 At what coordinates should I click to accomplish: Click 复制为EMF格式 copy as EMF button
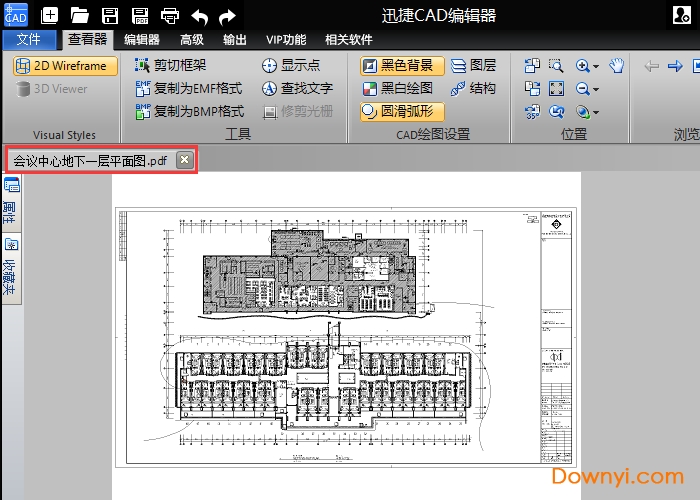(189, 88)
